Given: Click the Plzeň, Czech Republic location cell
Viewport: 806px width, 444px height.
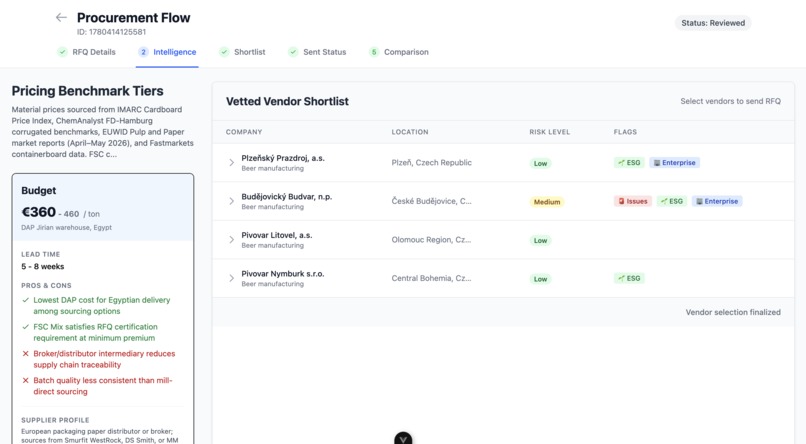Looking at the screenshot, I should tap(431, 162).
